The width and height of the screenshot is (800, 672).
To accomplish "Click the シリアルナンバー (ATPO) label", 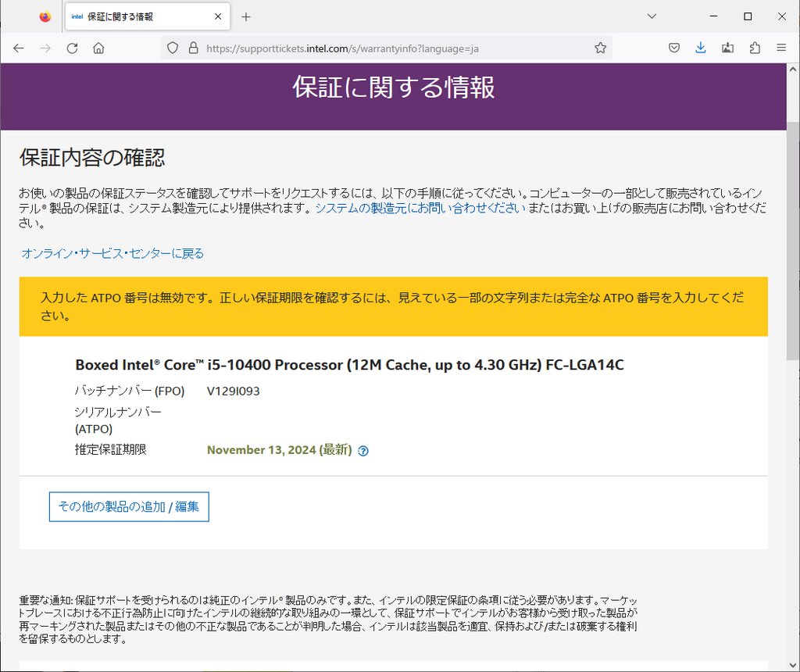I will click(x=118, y=420).
